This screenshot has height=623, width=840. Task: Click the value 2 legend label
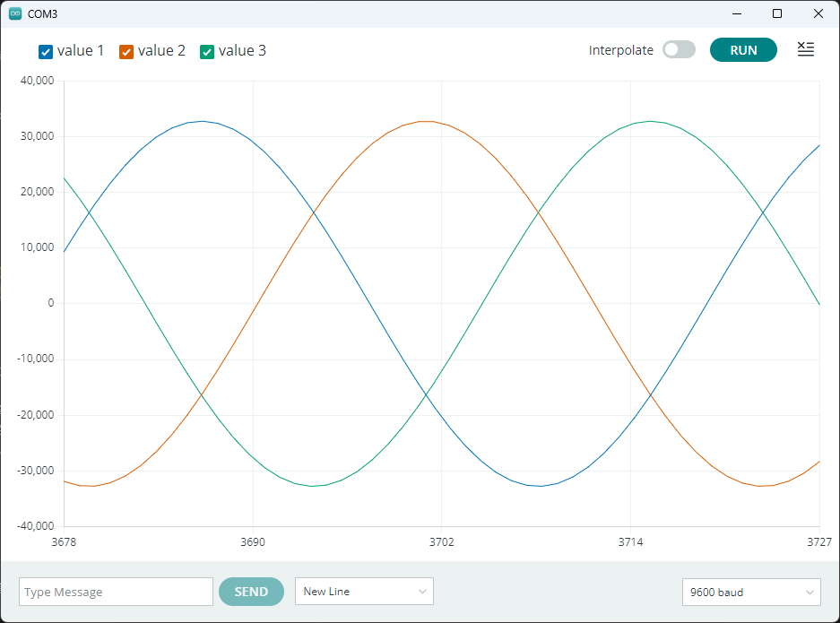click(161, 51)
